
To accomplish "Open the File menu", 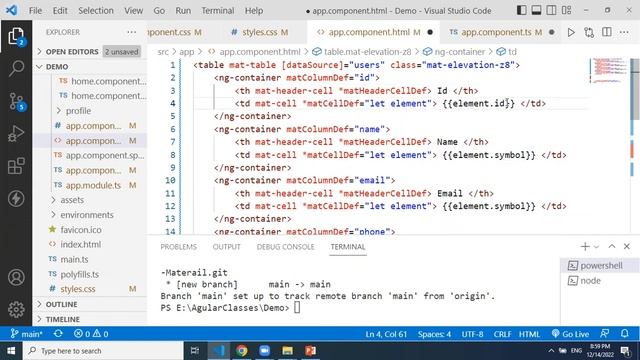I will pos(35,11).
